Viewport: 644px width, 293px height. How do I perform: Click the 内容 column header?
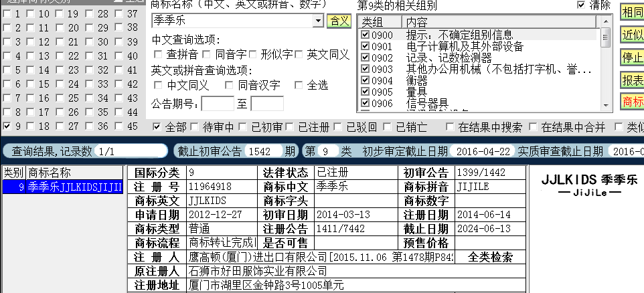point(499,22)
